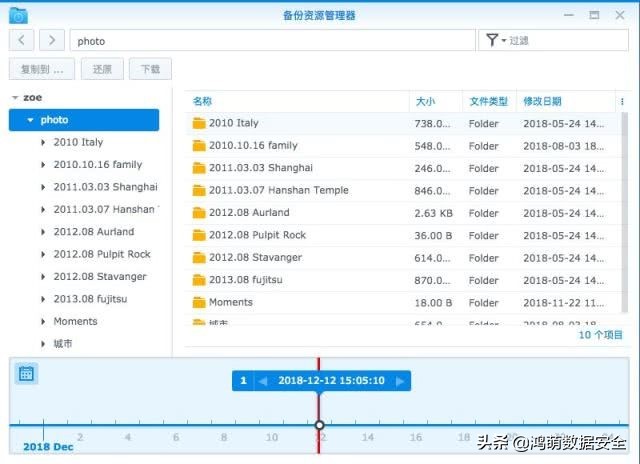Click the 2010 Italy folder icon in list
The height and width of the screenshot is (464, 640).
(199, 123)
